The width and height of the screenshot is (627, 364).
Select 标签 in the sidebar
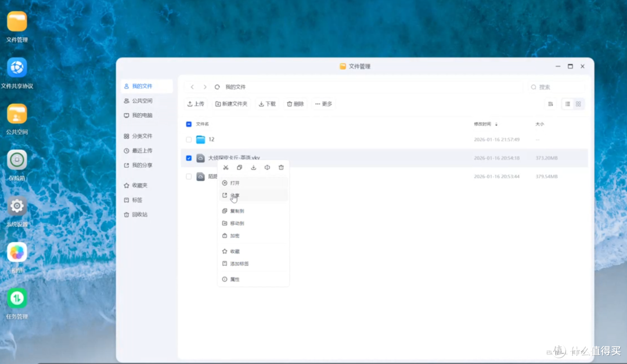click(147, 200)
